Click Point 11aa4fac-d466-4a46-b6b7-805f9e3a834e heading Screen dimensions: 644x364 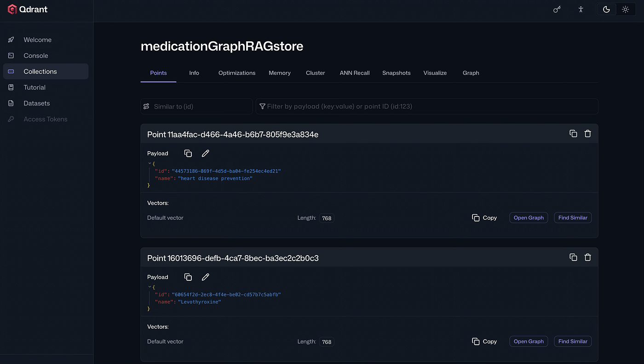point(233,134)
